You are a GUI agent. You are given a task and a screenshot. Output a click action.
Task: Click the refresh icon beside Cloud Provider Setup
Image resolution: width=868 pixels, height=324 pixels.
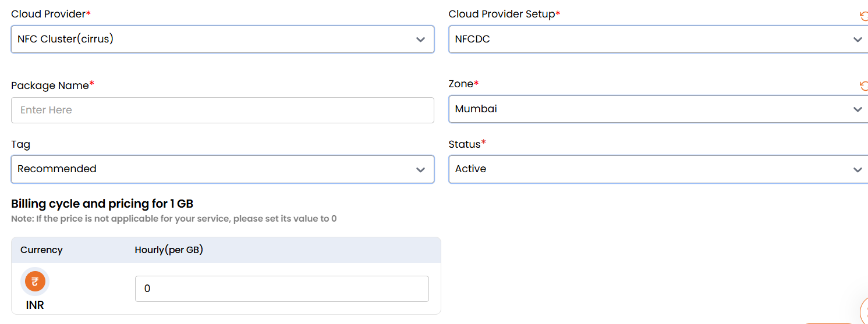tap(864, 16)
